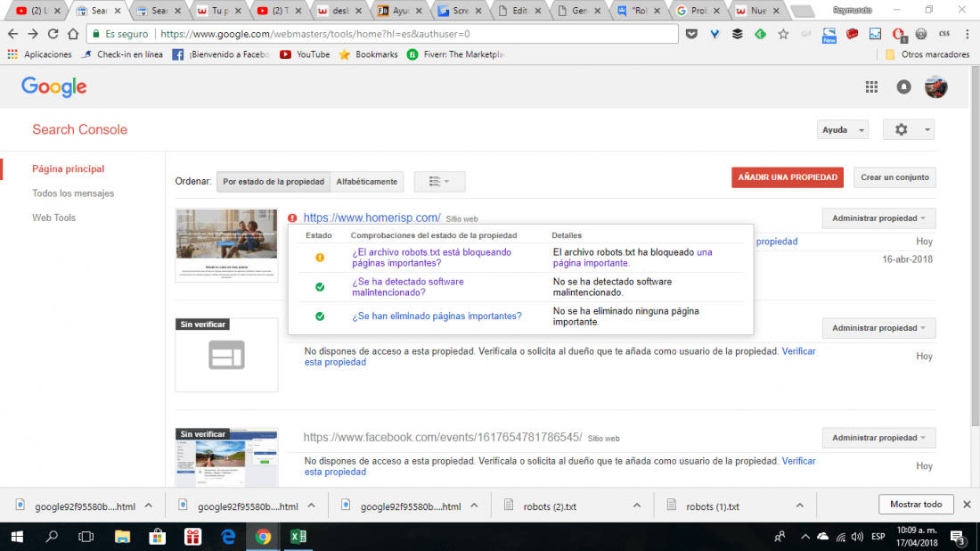Viewport: 980px width, 551px height.
Task: Open Web Tools in the sidebar
Action: (x=53, y=218)
